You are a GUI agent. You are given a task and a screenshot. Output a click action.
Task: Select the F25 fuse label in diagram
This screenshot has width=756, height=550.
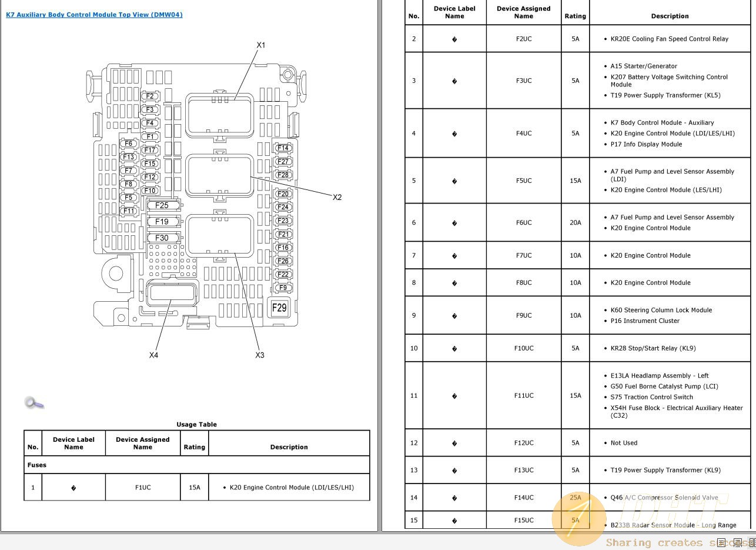[x=162, y=205]
